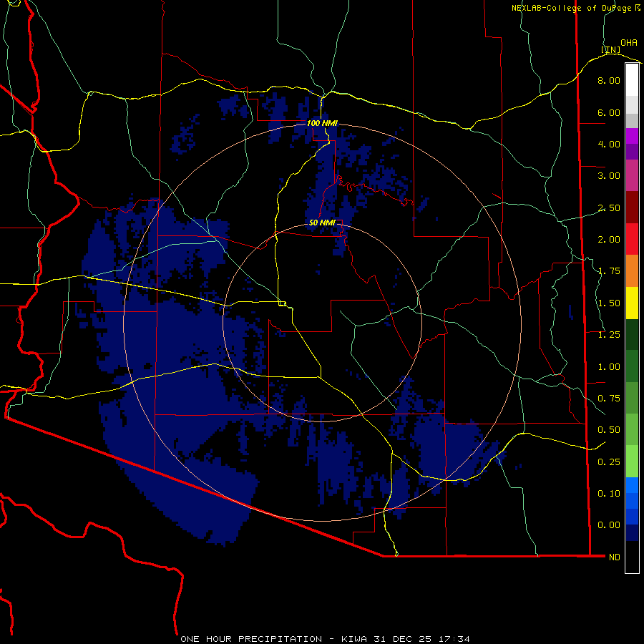
Task: Pick the yellow legend swatch
Action: point(632,303)
